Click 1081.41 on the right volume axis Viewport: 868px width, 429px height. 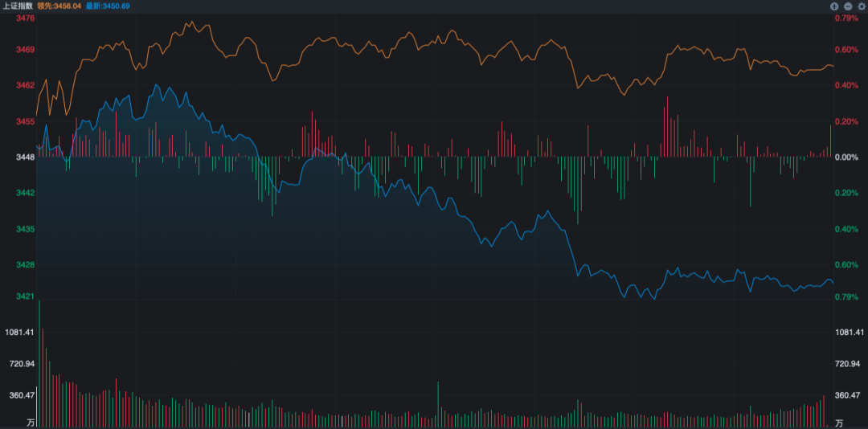[x=850, y=332]
